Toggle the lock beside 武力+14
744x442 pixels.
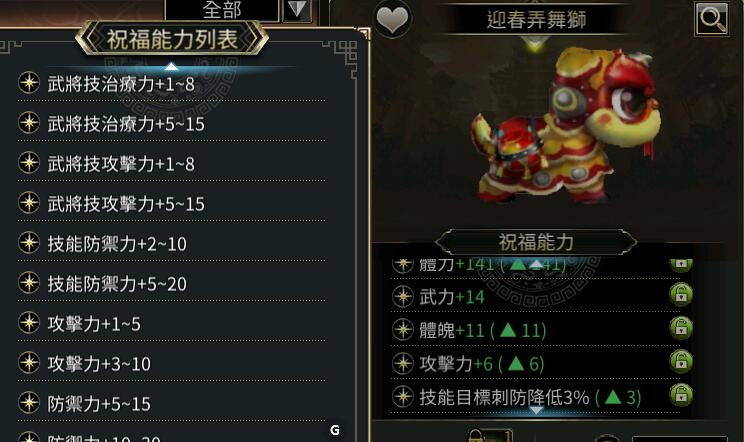tap(681, 294)
